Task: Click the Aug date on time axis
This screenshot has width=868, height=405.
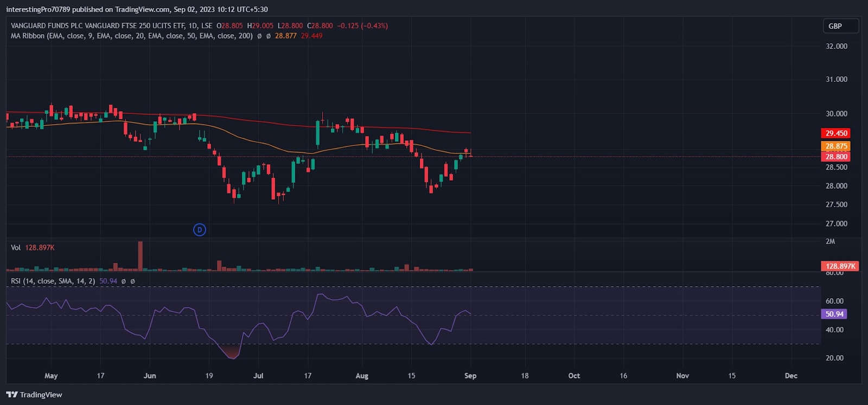Action: pyautogui.click(x=362, y=376)
